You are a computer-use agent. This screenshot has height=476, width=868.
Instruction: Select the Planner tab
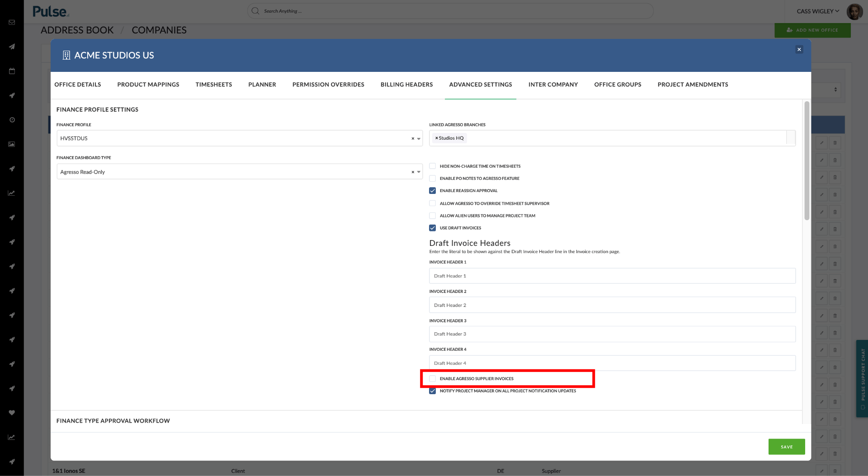[262, 85]
